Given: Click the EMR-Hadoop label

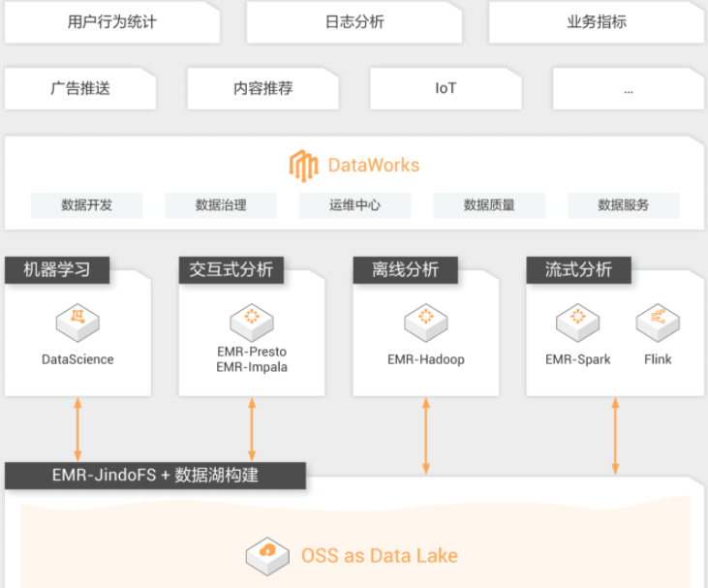Looking at the screenshot, I should pyautogui.click(x=426, y=359).
